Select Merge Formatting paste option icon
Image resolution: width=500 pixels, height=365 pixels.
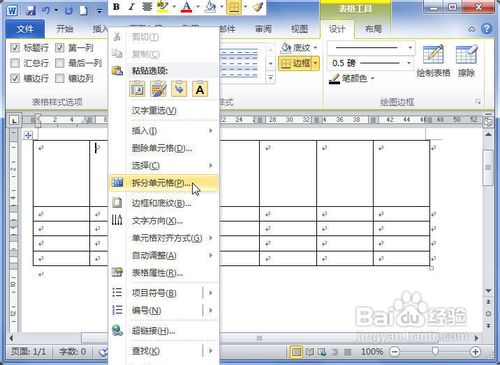pyautogui.click(x=158, y=89)
